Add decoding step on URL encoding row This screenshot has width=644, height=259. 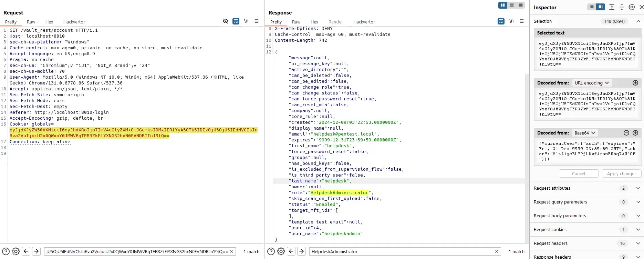tap(635, 83)
